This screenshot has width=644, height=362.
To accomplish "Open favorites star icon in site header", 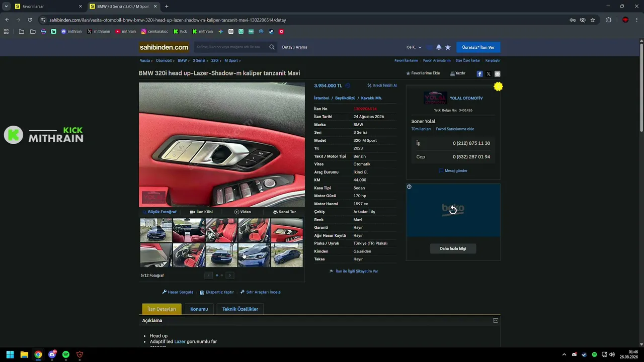I will click(x=448, y=47).
